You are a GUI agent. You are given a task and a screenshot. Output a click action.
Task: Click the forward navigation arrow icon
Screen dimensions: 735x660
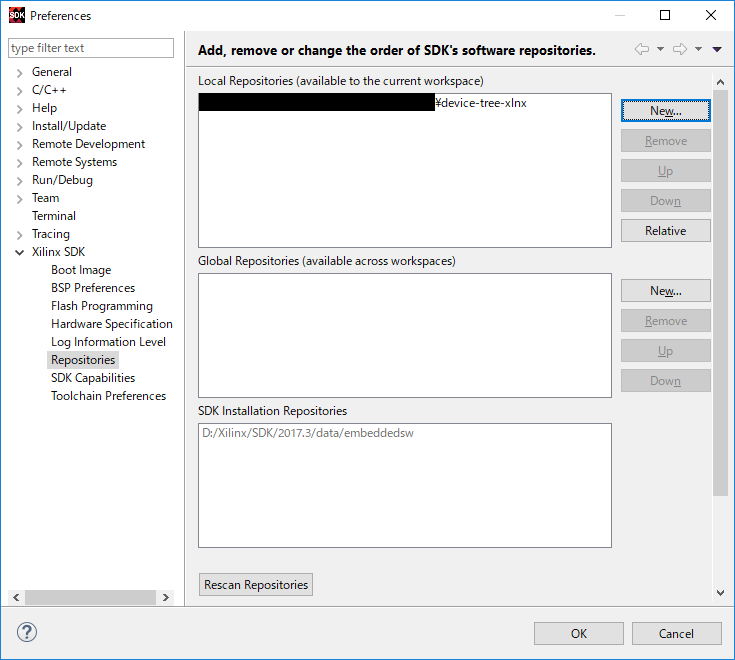680,49
